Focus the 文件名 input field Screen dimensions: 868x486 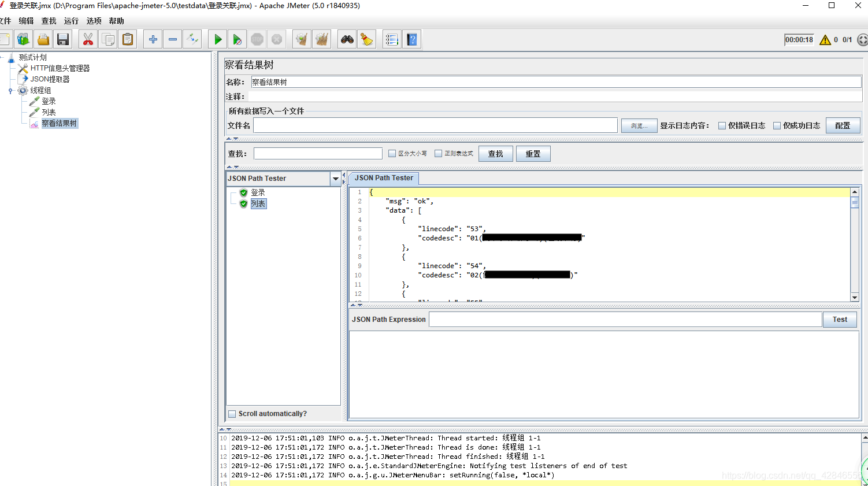coord(435,125)
